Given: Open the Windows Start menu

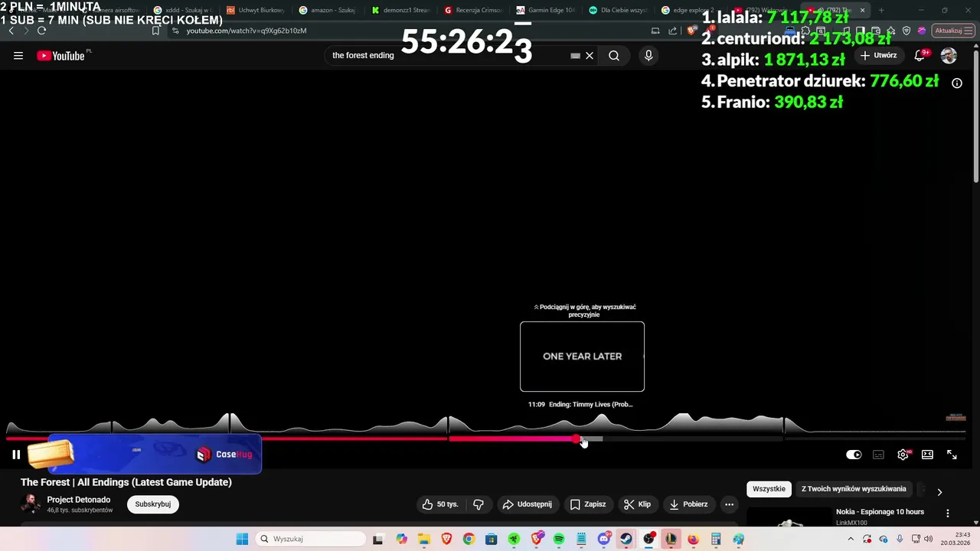Looking at the screenshot, I should pos(242,539).
